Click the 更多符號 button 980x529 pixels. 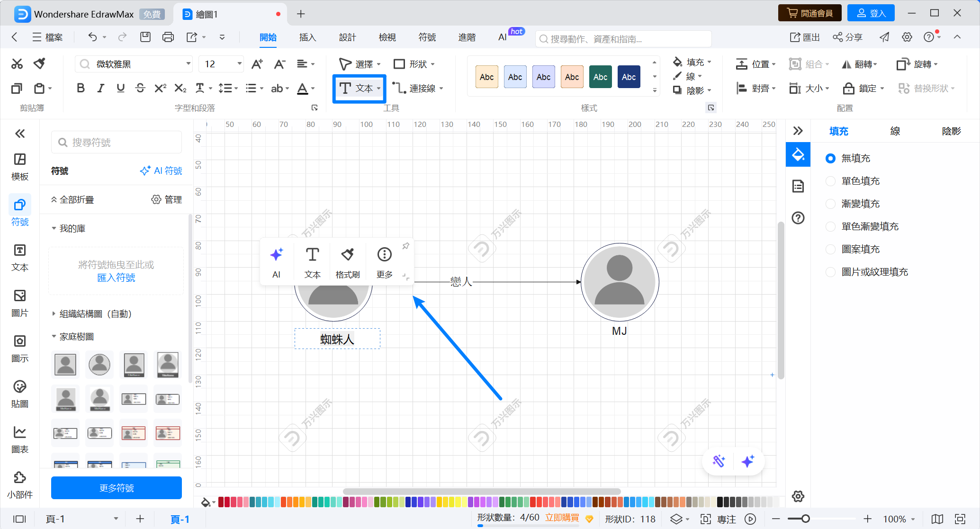point(117,488)
